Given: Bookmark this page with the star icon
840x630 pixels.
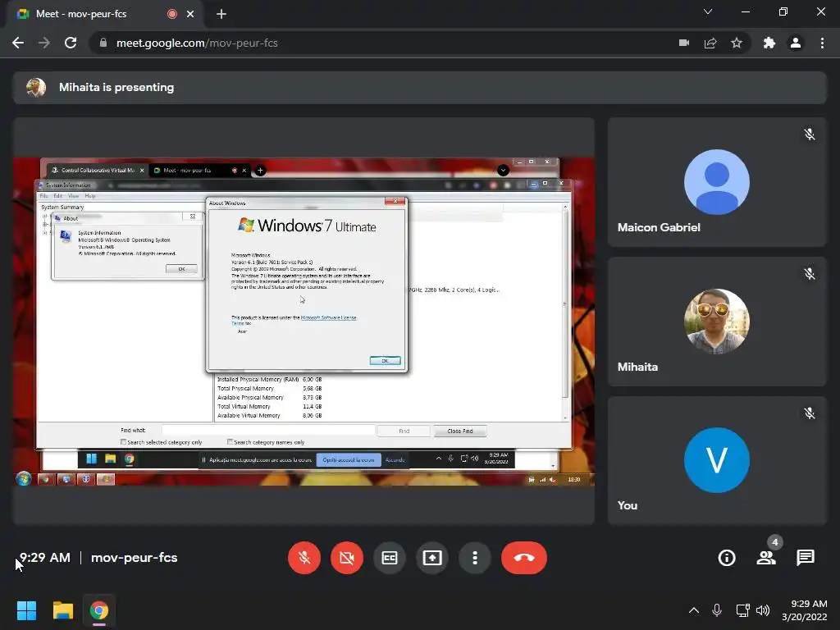Looking at the screenshot, I should coord(737,43).
